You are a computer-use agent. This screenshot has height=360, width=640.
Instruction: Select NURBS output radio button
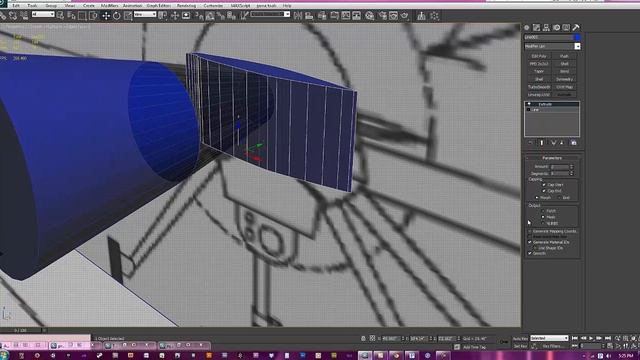pyautogui.click(x=543, y=223)
